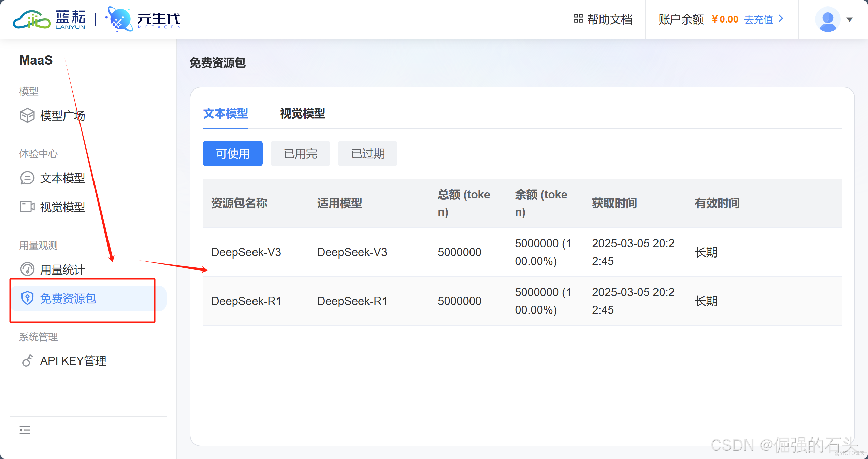The image size is (868, 459).
Task: Click the model plaza cube icon
Action: tap(27, 115)
